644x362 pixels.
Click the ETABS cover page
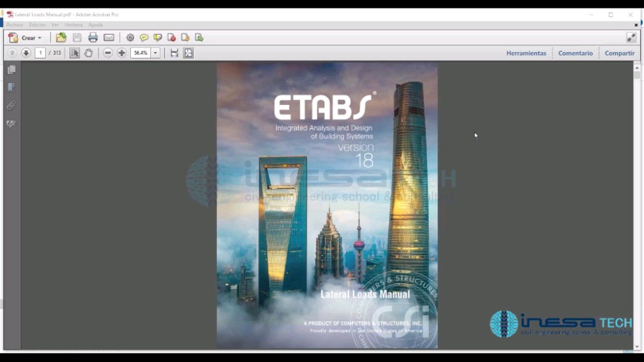point(327,205)
